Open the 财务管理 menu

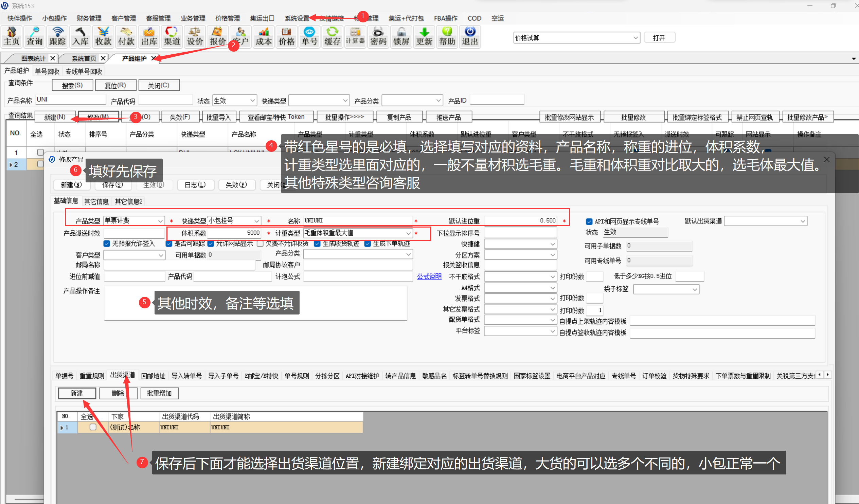coord(89,18)
